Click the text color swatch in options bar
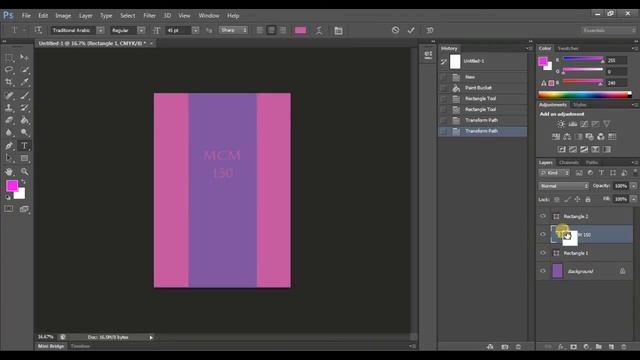The image size is (640, 360). coord(300,30)
